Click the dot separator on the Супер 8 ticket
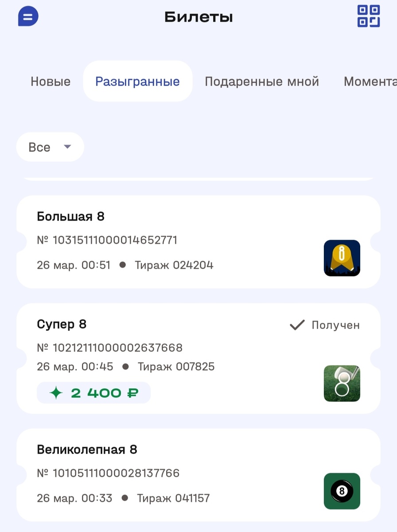This screenshot has width=397, height=532. tap(126, 367)
